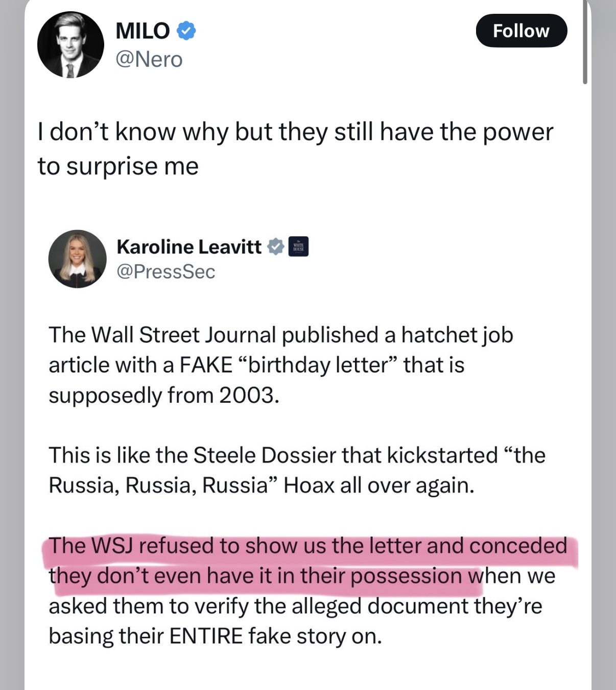Click the White House affiliation badge icon
The height and width of the screenshot is (690, 616).
pyautogui.click(x=299, y=247)
